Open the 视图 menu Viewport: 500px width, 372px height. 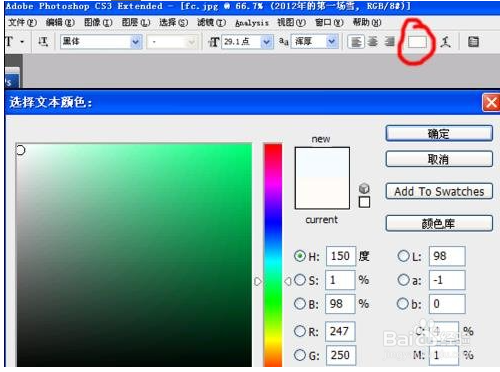click(x=291, y=23)
